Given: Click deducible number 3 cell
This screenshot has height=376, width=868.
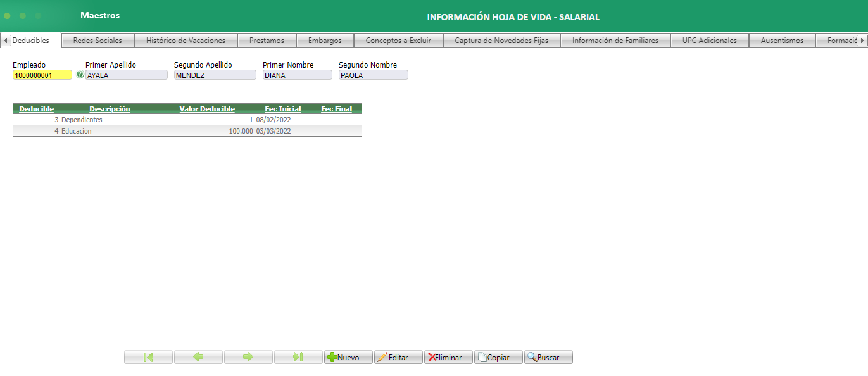Looking at the screenshot, I should pos(37,120).
